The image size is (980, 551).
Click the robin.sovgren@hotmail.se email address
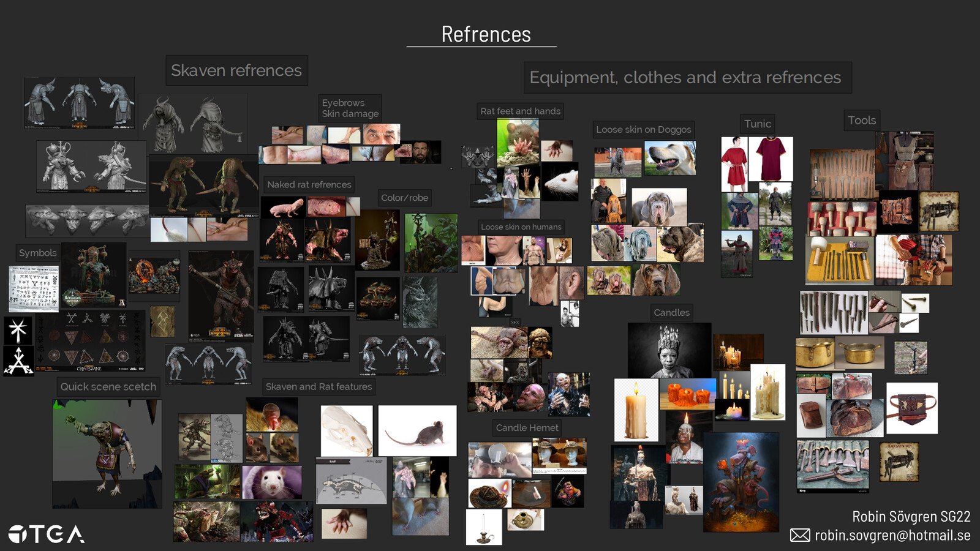[892, 535]
